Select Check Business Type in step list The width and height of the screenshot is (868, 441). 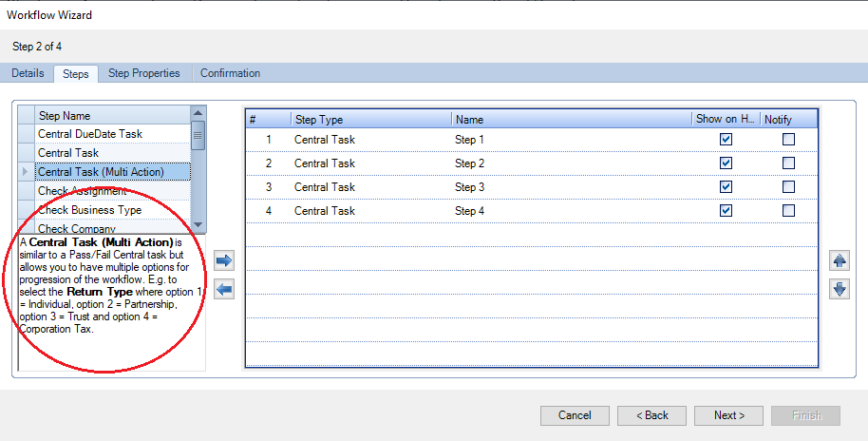113,209
